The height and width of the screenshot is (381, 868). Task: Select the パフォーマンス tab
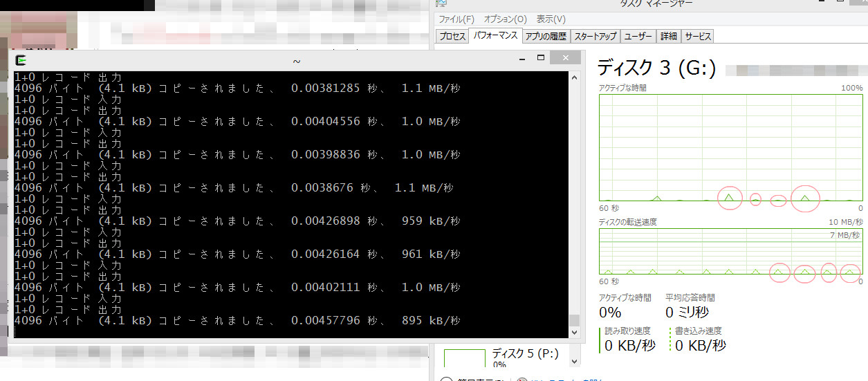coord(495,35)
